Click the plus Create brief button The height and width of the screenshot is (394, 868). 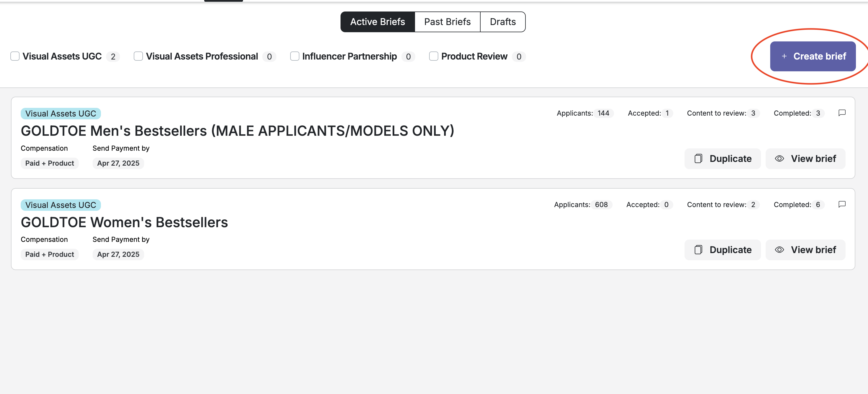(x=812, y=56)
